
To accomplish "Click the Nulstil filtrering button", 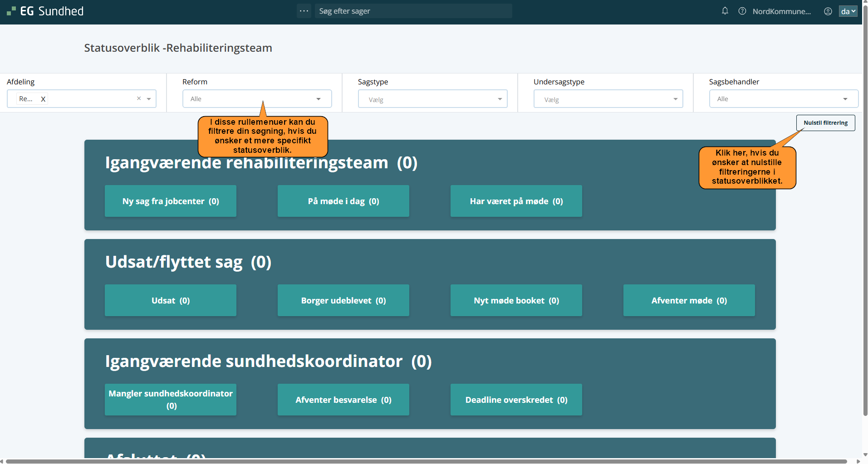I will (x=825, y=123).
